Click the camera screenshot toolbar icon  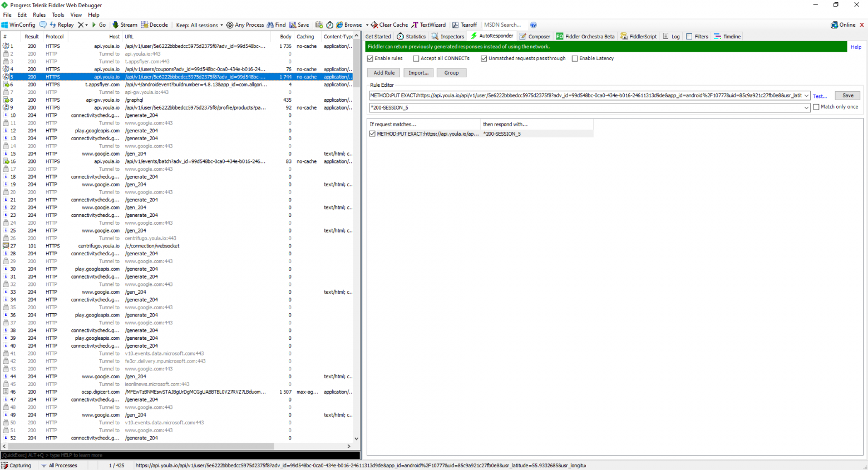pyautogui.click(x=319, y=25)
